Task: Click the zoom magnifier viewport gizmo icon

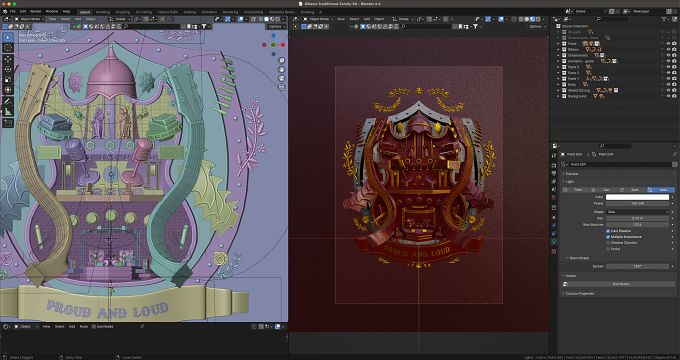Action: tap(281, 61)
